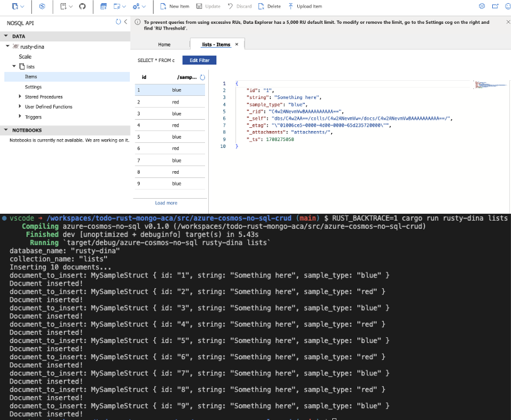511x420 pixels.
Task: Click the Delete toolbar button
Action: point(269,6)
